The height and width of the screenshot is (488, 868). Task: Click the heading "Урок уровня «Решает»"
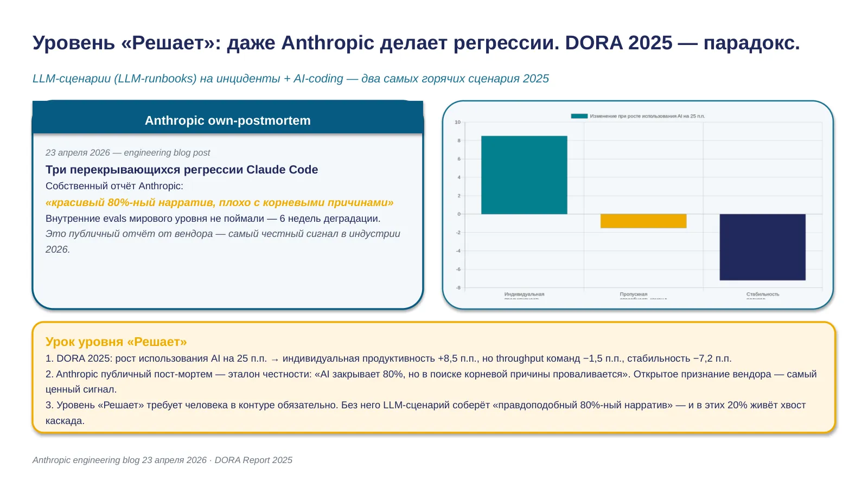click(116, 342)
